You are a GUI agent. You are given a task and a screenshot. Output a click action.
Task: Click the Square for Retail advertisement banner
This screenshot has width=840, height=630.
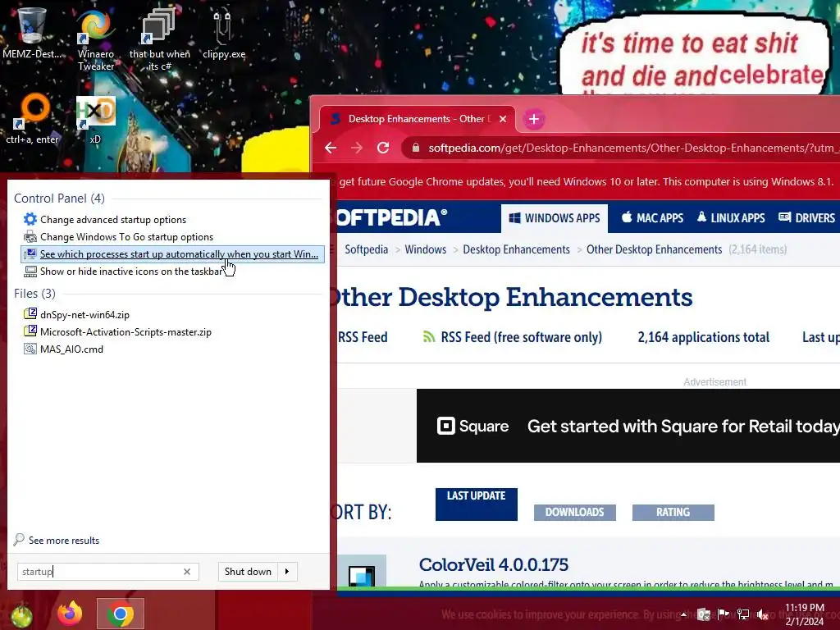(628, 426)
